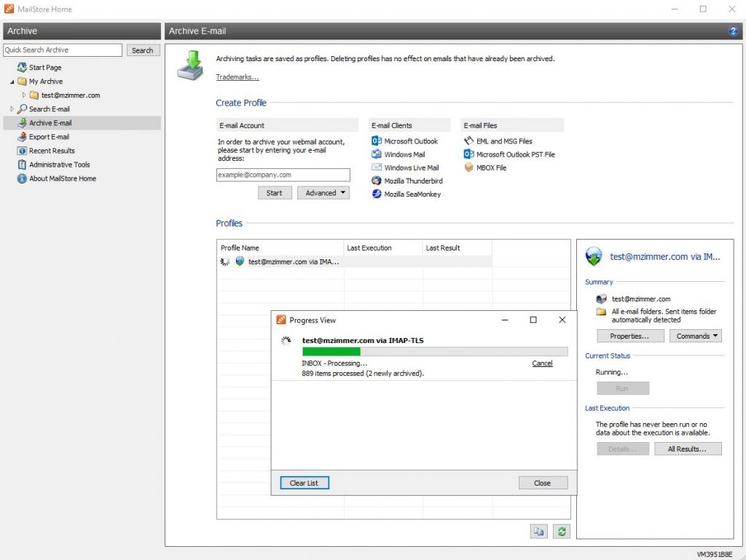
Task: Select the EML and MSG Files icon
Action: point(469,141)
